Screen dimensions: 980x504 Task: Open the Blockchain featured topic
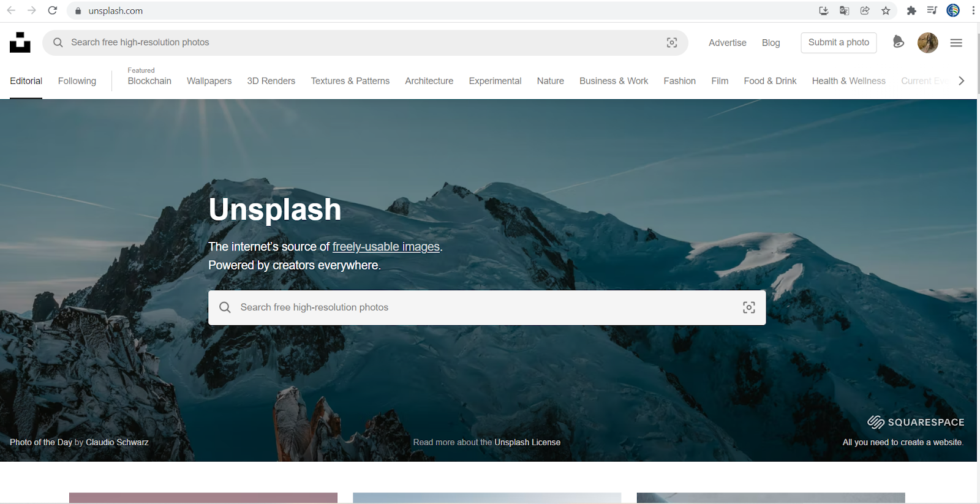[149, 81]
